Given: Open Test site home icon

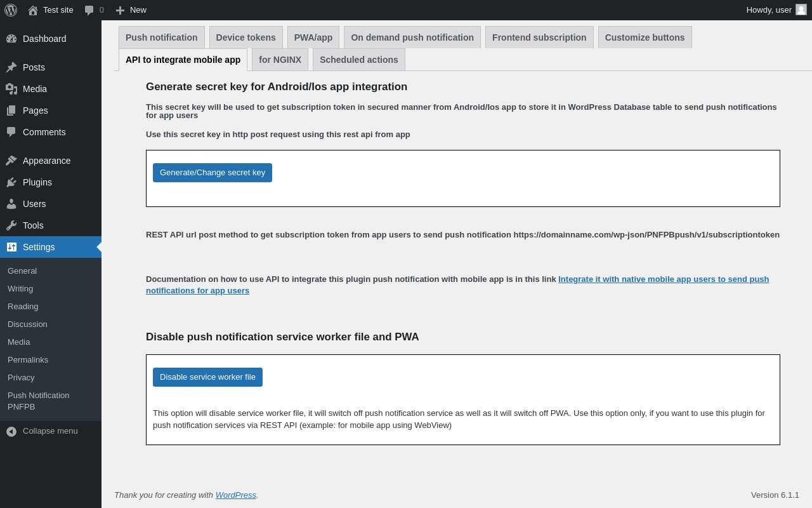Looking at the screenshot, I should (33, 10).
